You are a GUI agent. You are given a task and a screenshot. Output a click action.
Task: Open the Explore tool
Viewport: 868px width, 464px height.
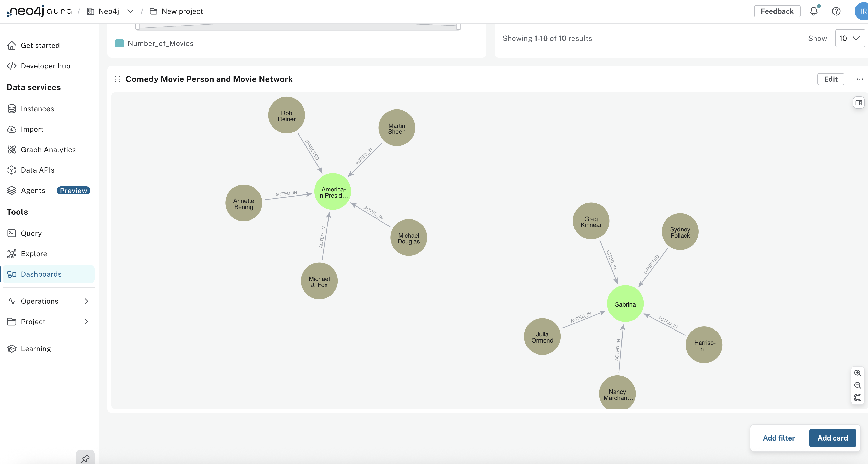click(x=34, y=253)
